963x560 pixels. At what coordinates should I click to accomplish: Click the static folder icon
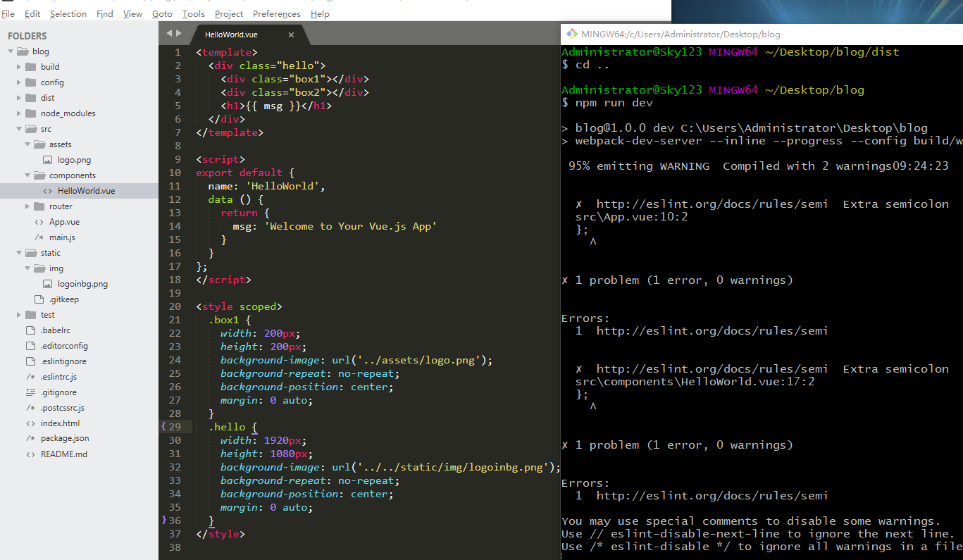(x=30, y=253)
